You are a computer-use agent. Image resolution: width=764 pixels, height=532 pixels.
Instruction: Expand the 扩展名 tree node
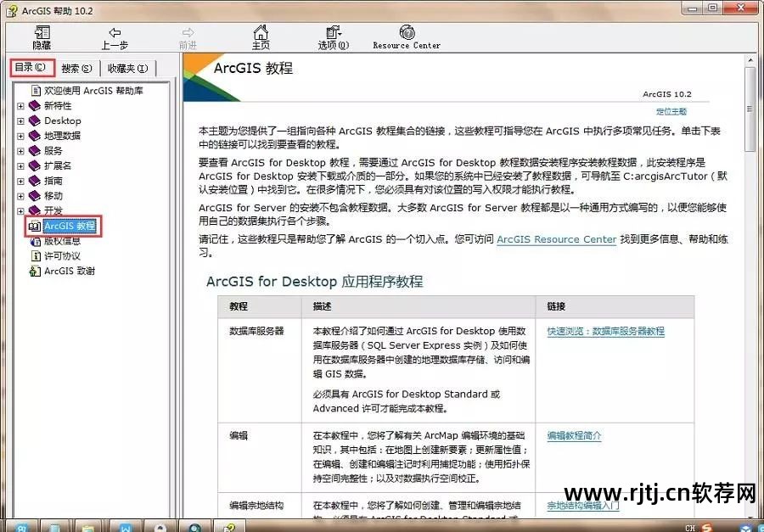(20, 166)
